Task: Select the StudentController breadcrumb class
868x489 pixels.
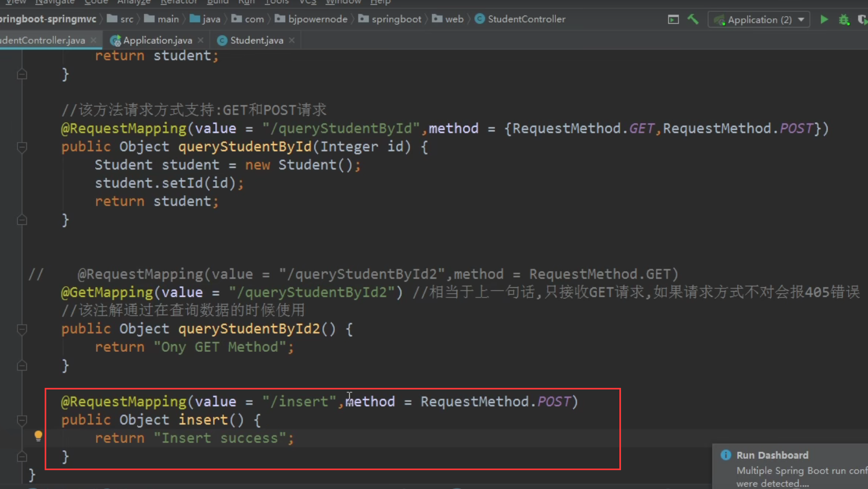Action: (x=520, y=19)
